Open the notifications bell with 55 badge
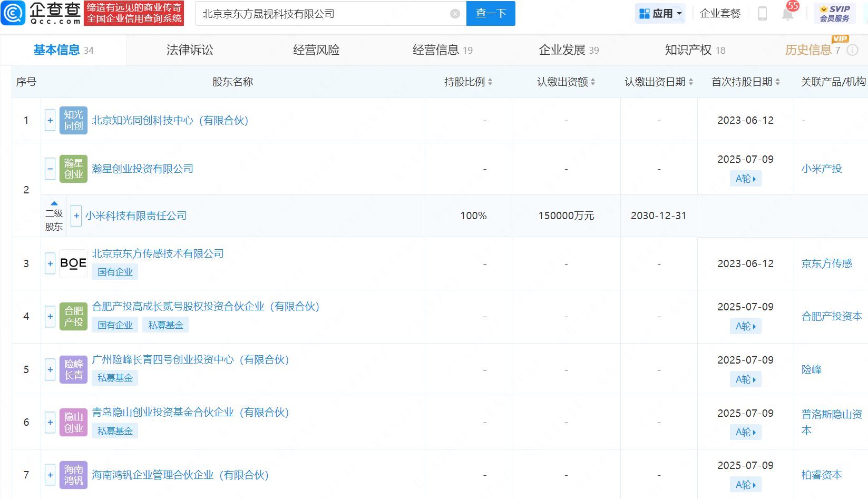Image resolution: width=868 pixels, height=499 pixels. [x=788, y=14]
